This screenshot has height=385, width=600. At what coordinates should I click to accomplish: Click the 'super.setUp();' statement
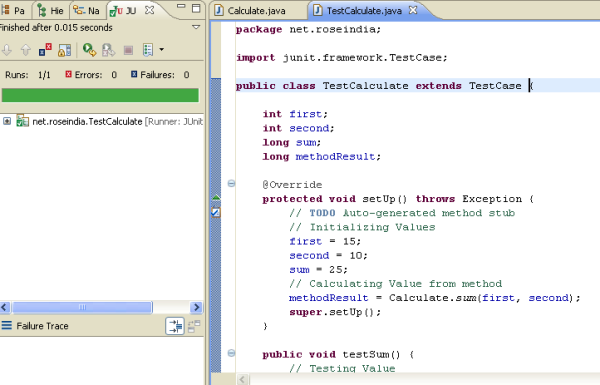(x=335, y=312)
